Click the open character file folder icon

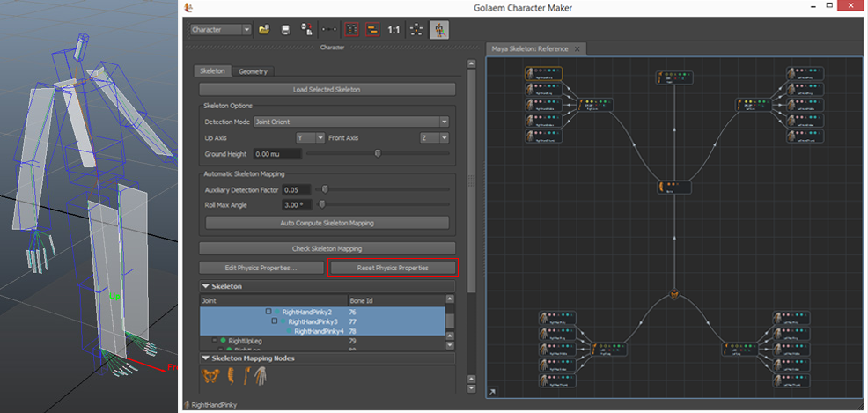point(264,29)
